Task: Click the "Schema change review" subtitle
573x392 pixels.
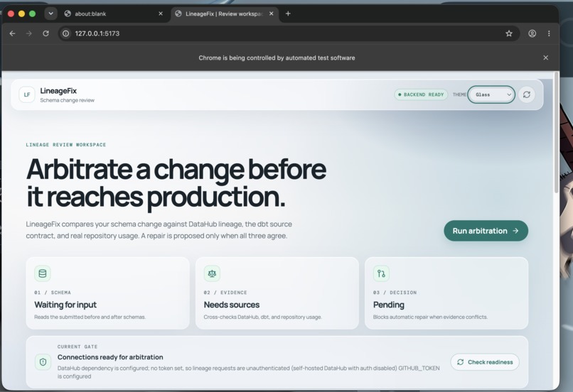Action: pyautogui.click(x=68, y=100)
